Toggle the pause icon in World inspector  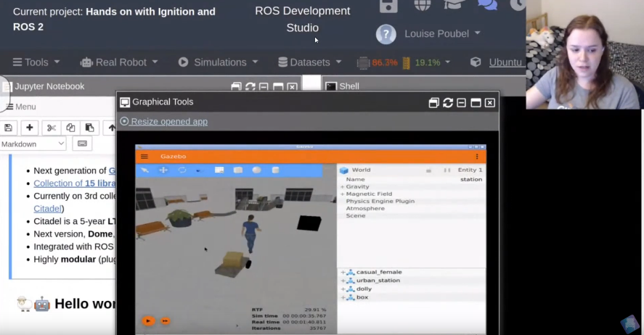(x=447, y=170)
